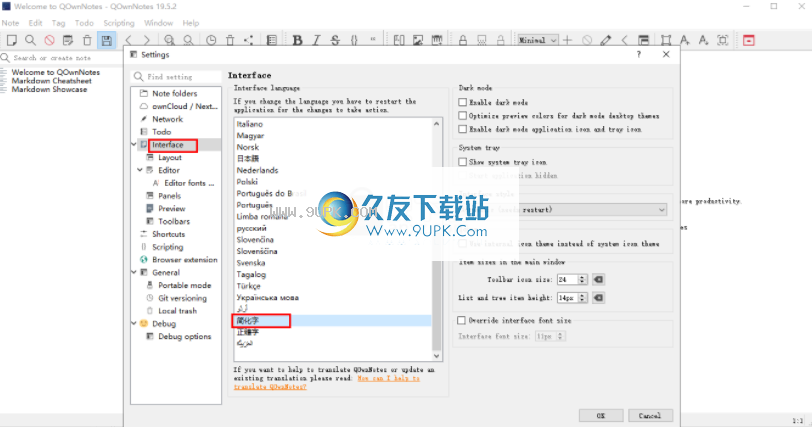Go forward with the right arrow icon
This screenshot has width=812, height=429.
(x=147, y=40)
